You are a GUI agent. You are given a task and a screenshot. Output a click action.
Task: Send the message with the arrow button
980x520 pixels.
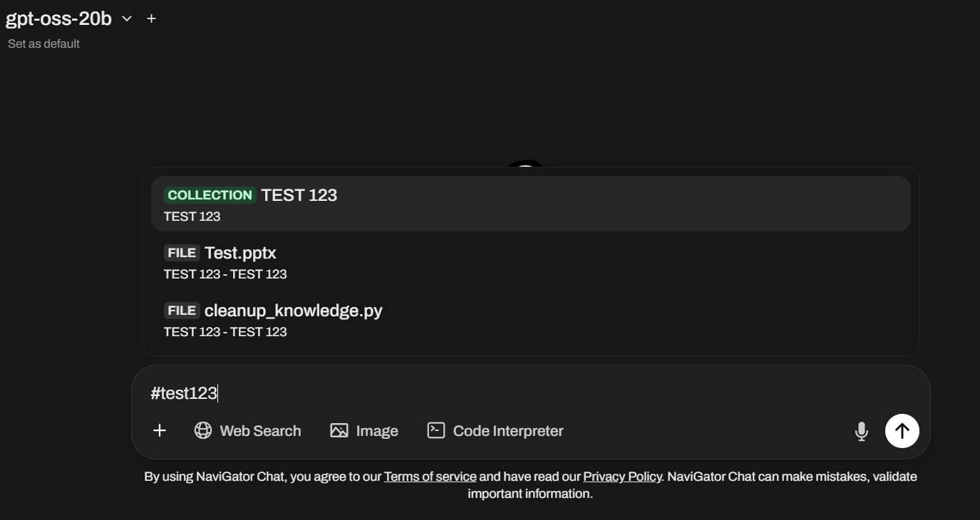pyautogui.click(x=902, y=431)
